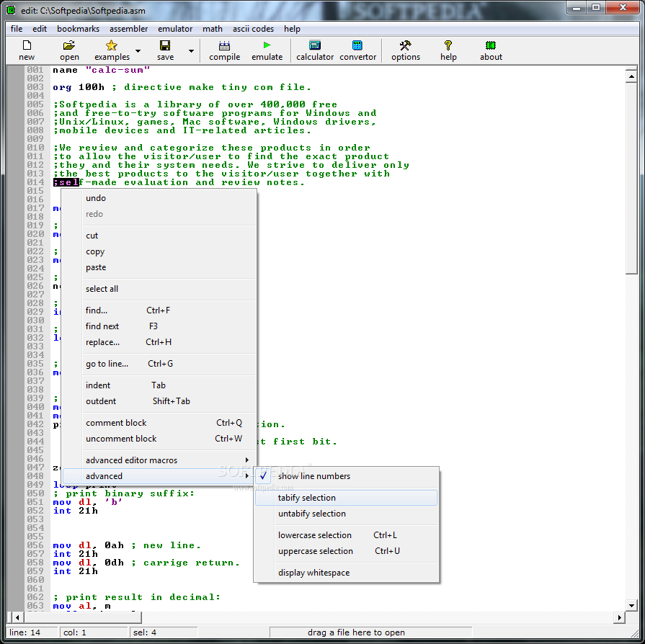Open the ascii codes menu

pos(253,29)
